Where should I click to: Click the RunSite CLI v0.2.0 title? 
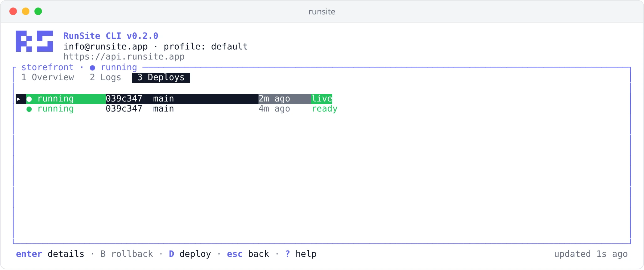point(111,36)
